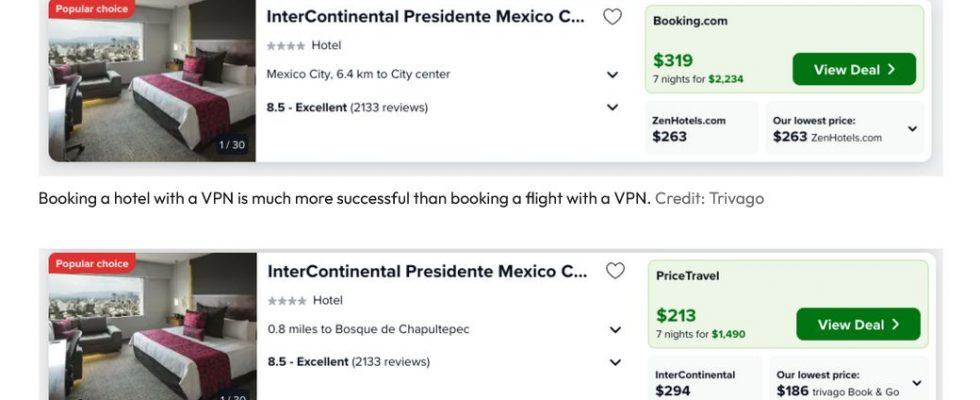
Task: Expand the Bosque de Chapultepec distance details
Action: 615,329
